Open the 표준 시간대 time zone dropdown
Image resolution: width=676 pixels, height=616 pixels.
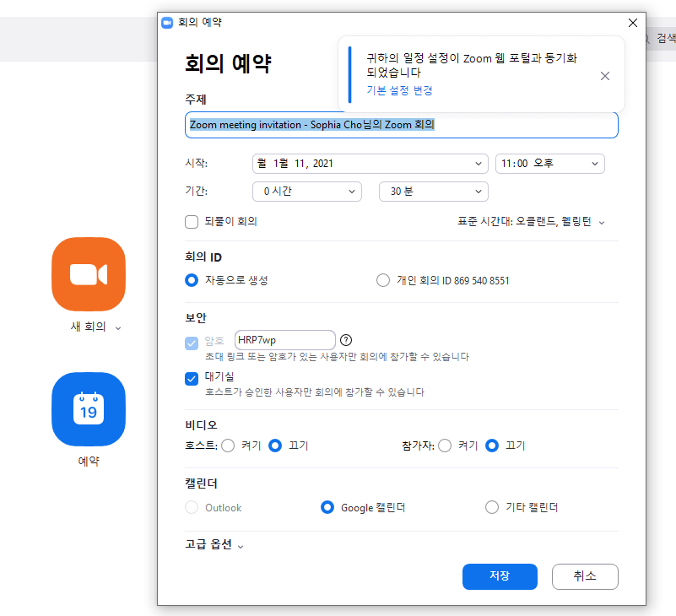(531, 222)
